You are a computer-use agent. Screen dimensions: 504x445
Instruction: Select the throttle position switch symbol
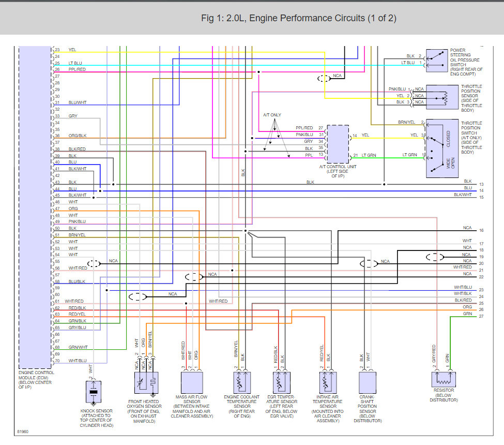(x=442, y=149)
